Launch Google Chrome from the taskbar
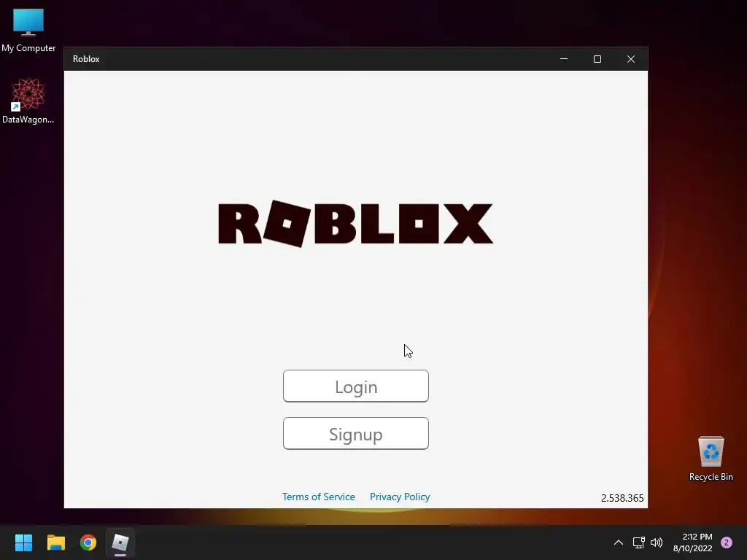The width and height of the screenshot is (747, 560). [x=88, y=542]
